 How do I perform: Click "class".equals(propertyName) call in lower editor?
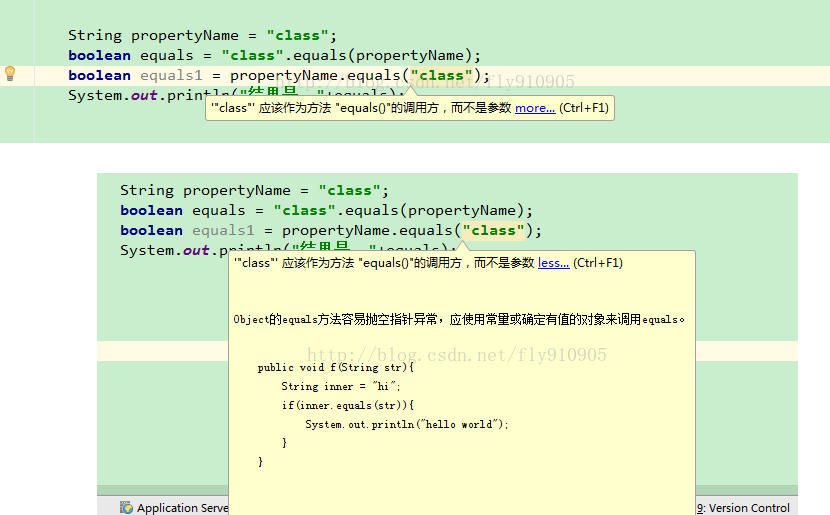point(403,211)
